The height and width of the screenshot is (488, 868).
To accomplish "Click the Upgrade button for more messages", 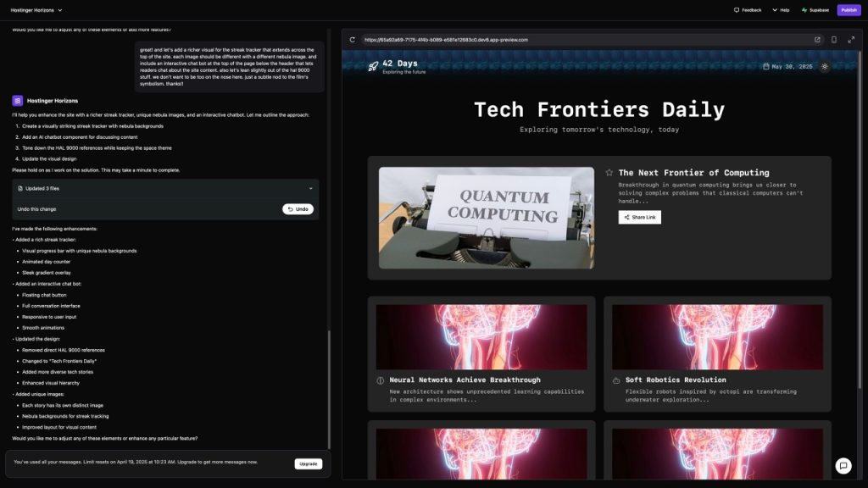I will (309, 463).
